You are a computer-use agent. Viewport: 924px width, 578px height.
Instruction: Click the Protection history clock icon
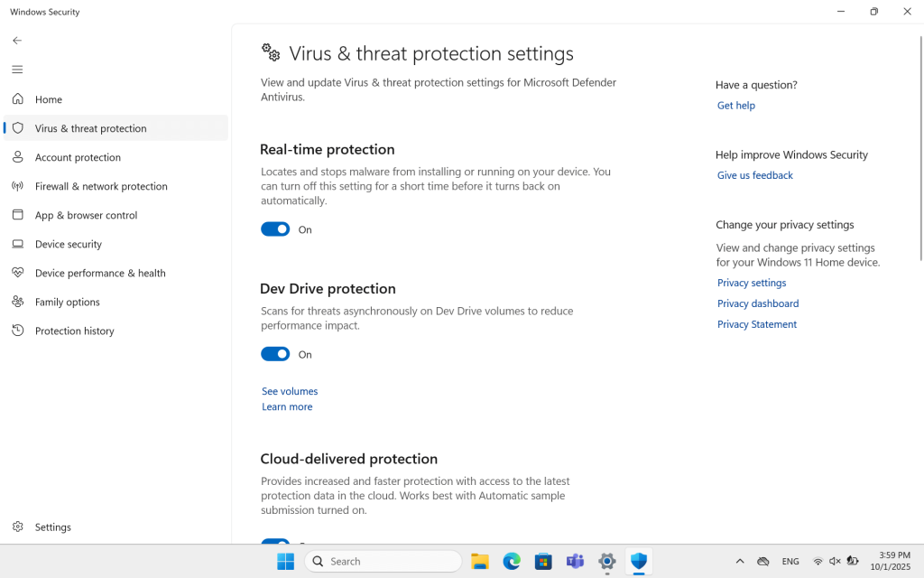tap(17, 331)
